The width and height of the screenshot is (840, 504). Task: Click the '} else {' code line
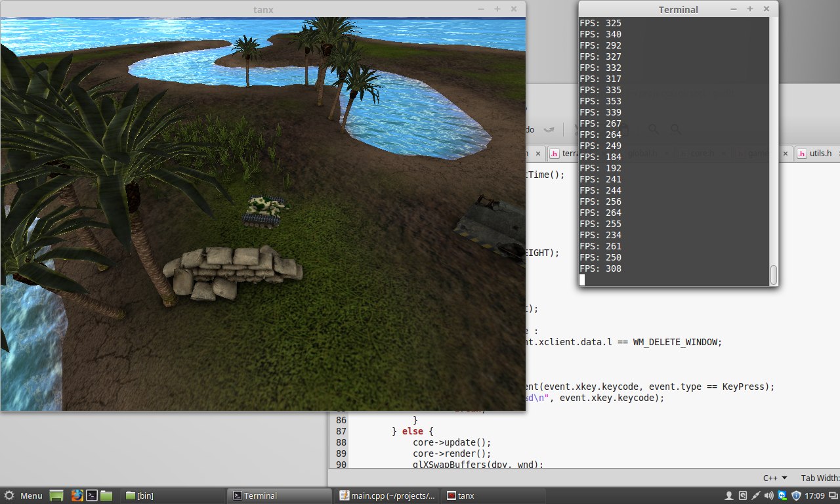click(x=413, y=431)
